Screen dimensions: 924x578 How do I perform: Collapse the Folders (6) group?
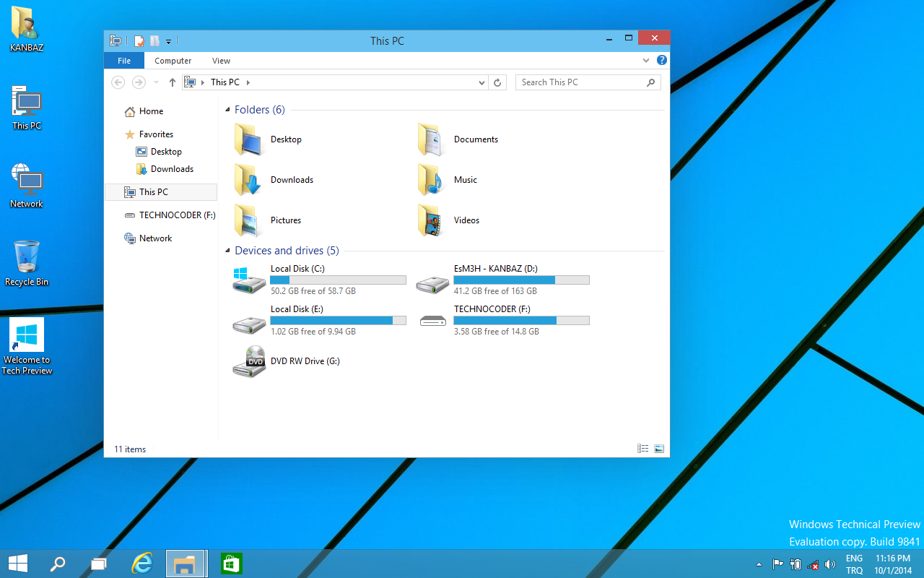(227, 111)
